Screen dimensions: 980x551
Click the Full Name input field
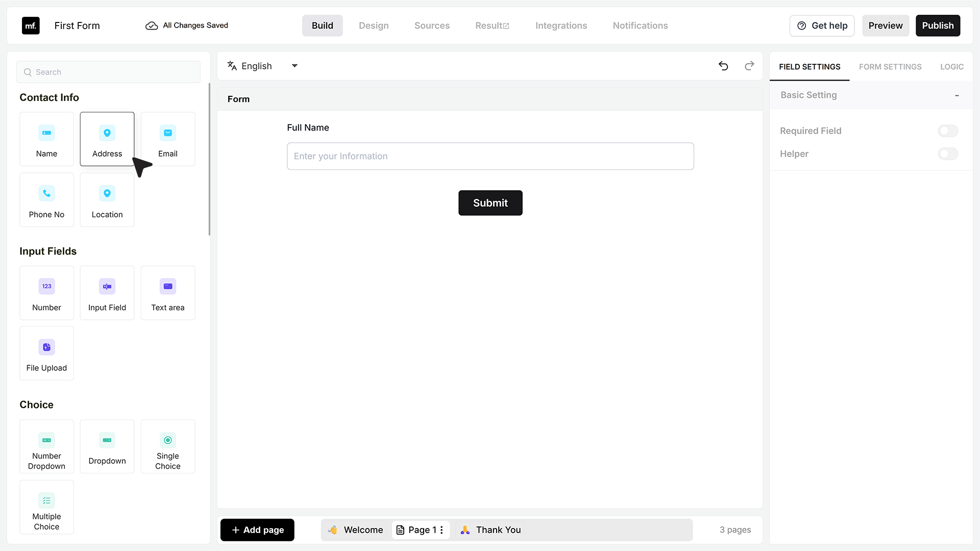click(x=491, y=156)
